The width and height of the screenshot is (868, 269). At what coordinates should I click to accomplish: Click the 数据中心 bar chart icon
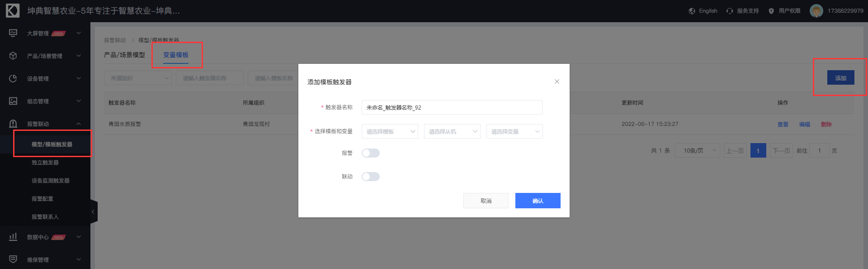pos(13,237)
